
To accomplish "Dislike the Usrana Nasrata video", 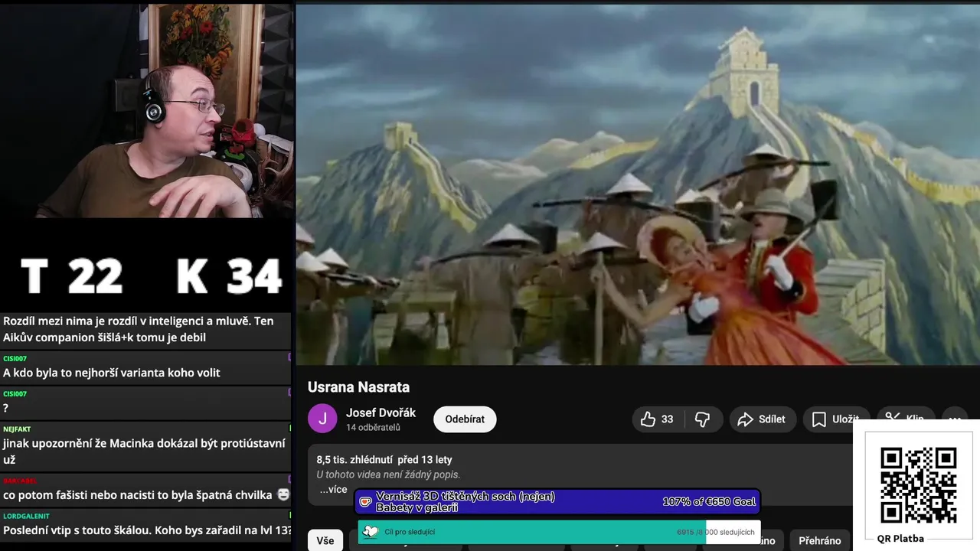I will coord(702,419).
